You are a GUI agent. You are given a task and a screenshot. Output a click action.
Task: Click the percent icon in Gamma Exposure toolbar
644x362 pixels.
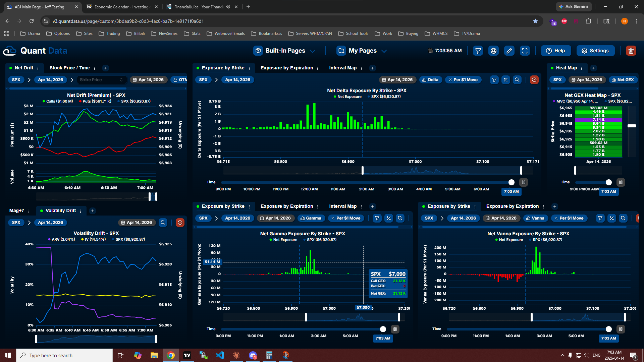pyautogui.click(x=389, y=218)
